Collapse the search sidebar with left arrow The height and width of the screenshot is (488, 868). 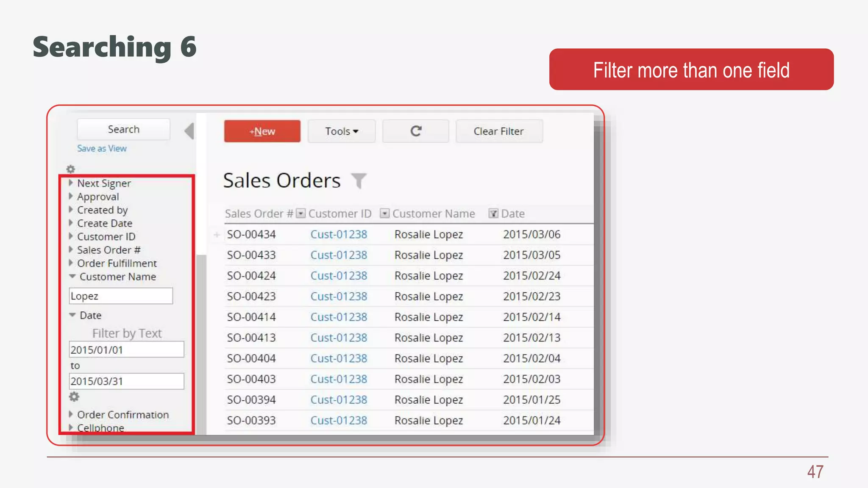pos(189,131)
